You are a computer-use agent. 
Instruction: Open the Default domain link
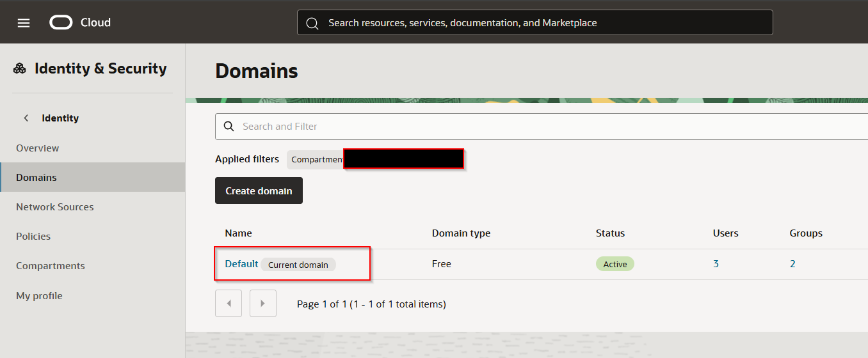pyautogui.click(x=241, y=264)
